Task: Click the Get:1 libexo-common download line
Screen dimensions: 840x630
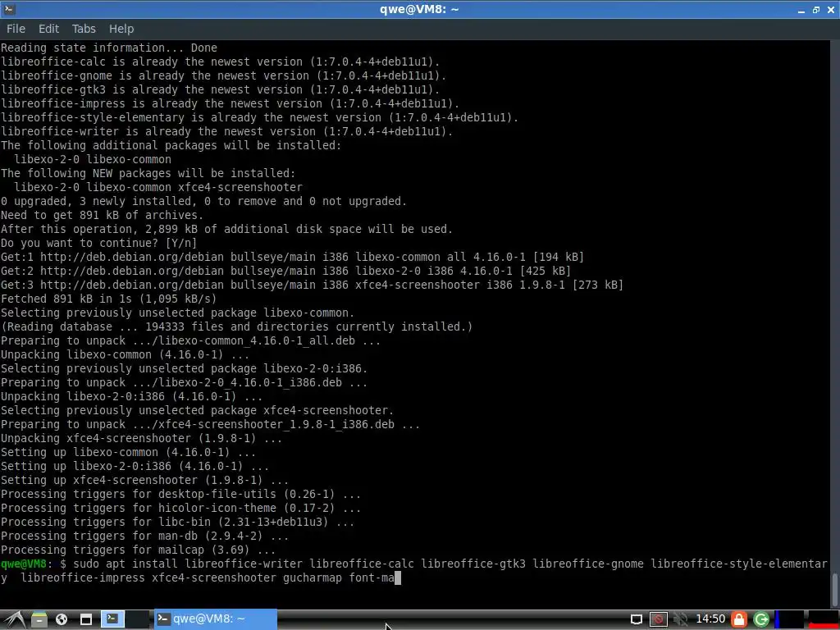Action: [x=292, y=257]
